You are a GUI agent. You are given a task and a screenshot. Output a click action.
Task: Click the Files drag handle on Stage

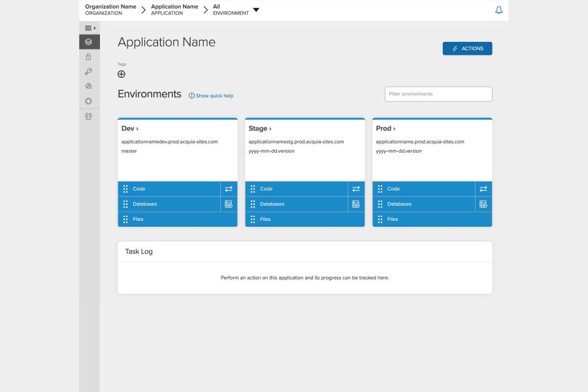coord(253,219)
